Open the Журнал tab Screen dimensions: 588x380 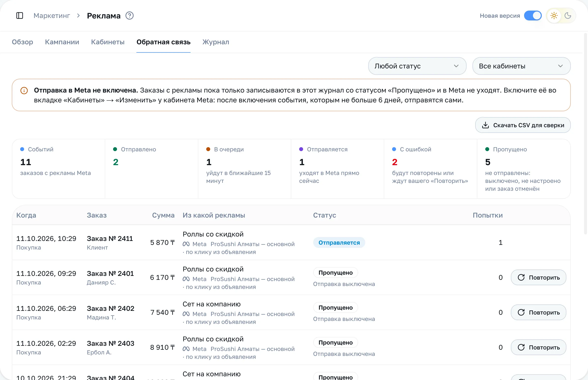[216, 42]
